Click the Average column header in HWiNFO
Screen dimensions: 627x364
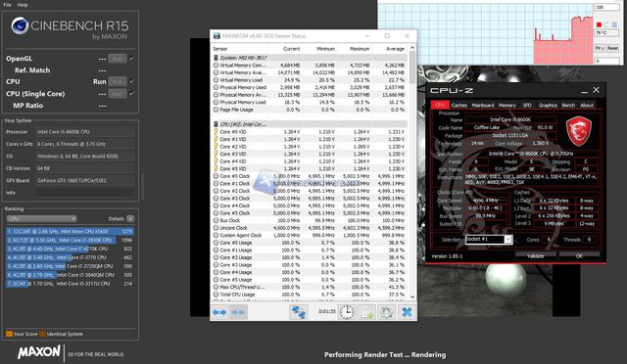tap(395, 49)
